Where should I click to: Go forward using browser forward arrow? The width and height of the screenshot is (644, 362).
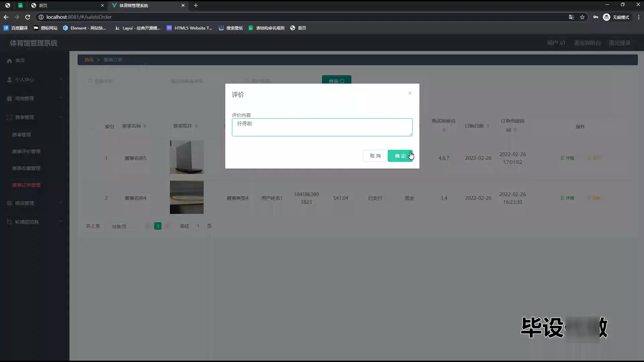(x=17, y=17)
